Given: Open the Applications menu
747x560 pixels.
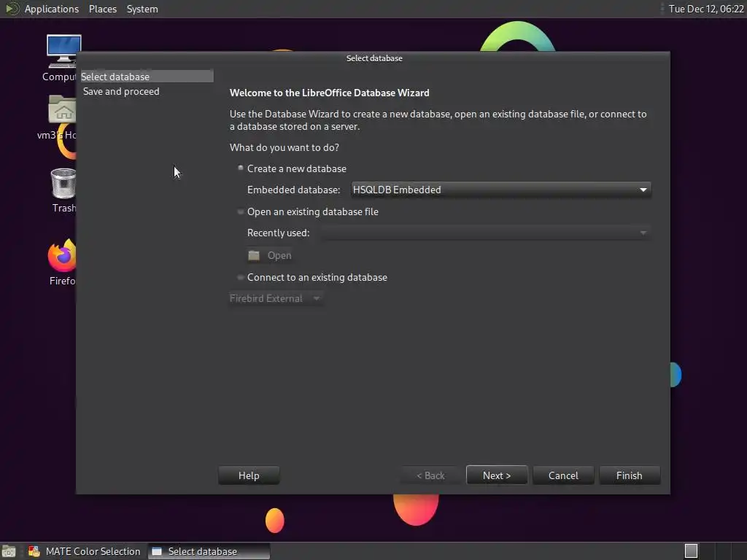Looking at the screenshot, I should click(x=52, y=9).
